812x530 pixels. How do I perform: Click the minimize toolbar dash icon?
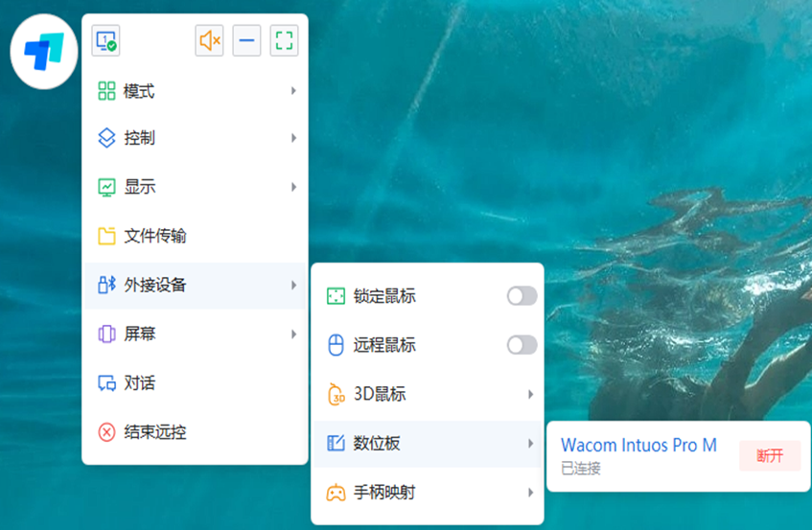246,41
